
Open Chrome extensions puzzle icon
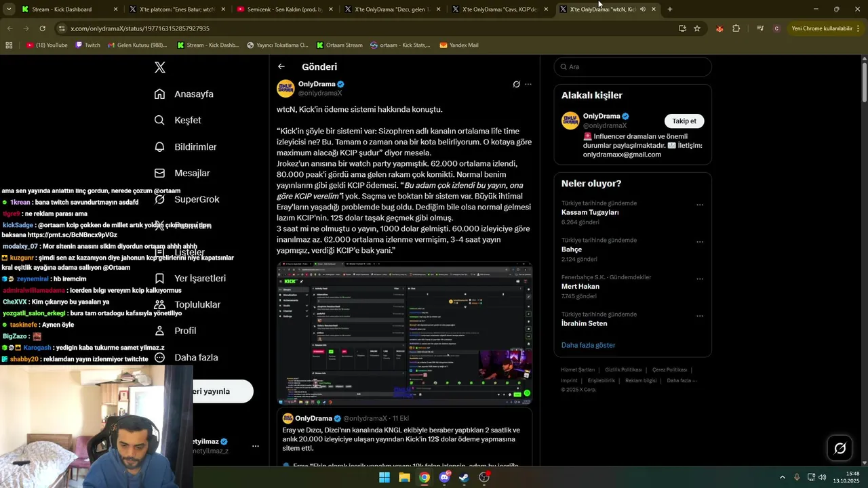[736, 28]
